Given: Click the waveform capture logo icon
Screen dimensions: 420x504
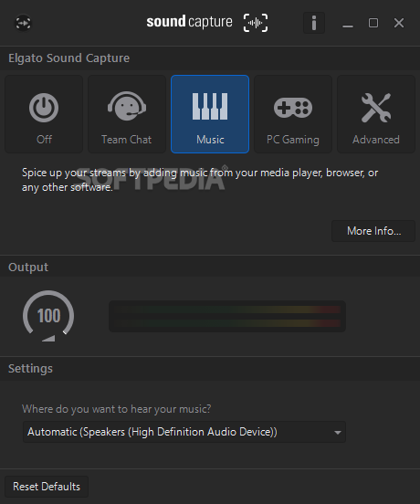Looking at the screenshot, I should 256,23.
